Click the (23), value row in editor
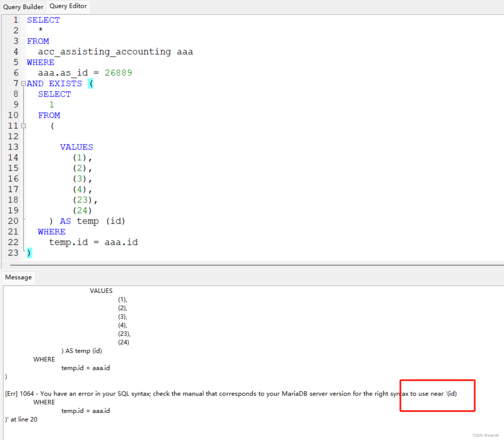Image resolution: width=504 pixels, height=440 pixels. point(85,200)
